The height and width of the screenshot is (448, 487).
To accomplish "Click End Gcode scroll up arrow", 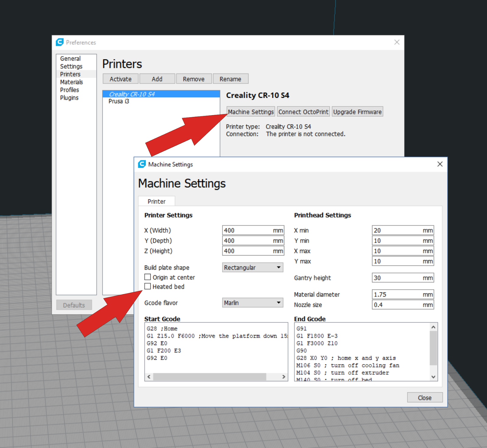I will tap(433, 327).
